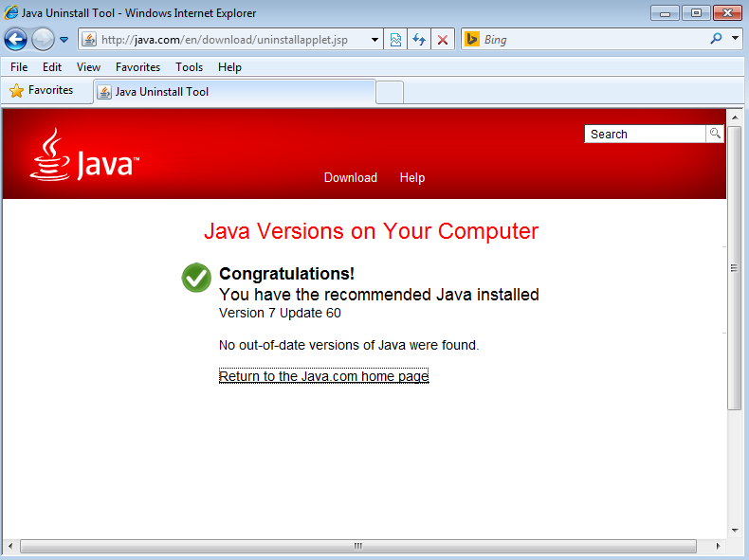Click the Internet Explorer title bar icon
This screenshot has height=560, width=749.
11,12
